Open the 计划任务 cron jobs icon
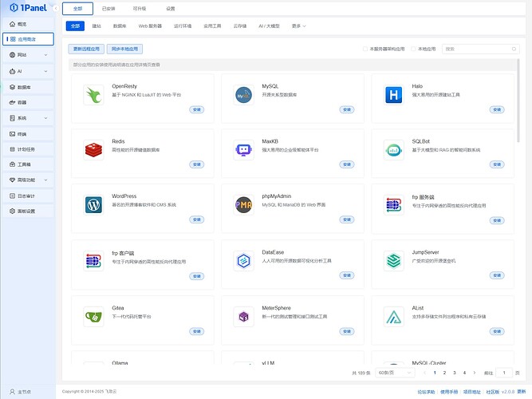The image size is (532, 399). (x=12, y=149)
